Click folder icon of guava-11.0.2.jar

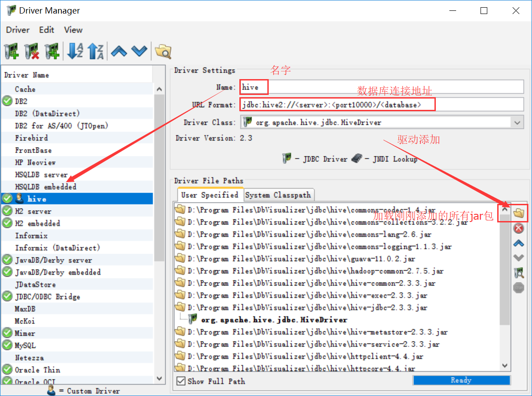click(180, 259)
